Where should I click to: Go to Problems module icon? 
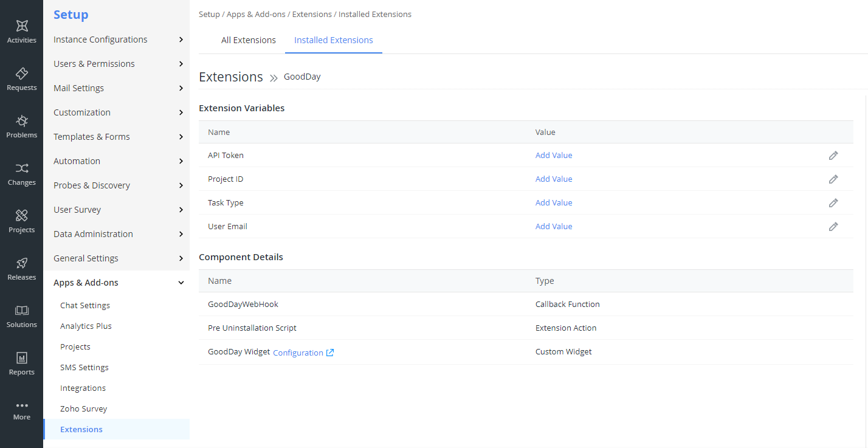pos(22,121)
